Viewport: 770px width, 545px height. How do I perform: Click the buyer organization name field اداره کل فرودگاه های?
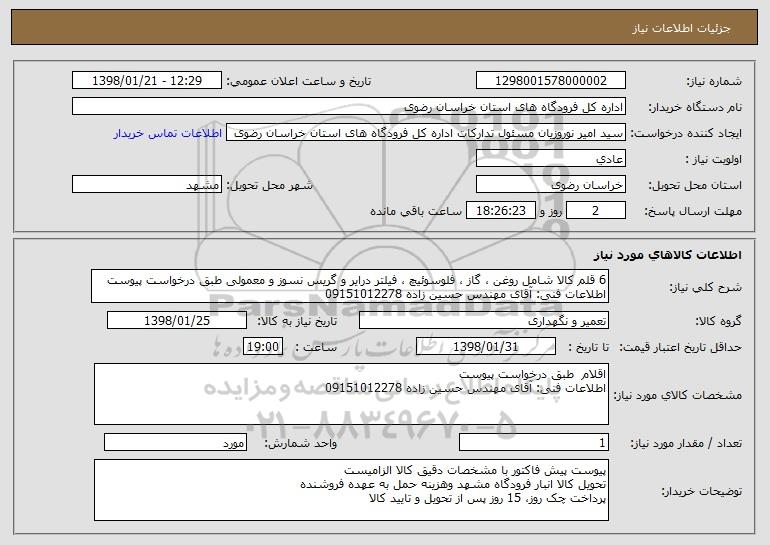[349, 107]
